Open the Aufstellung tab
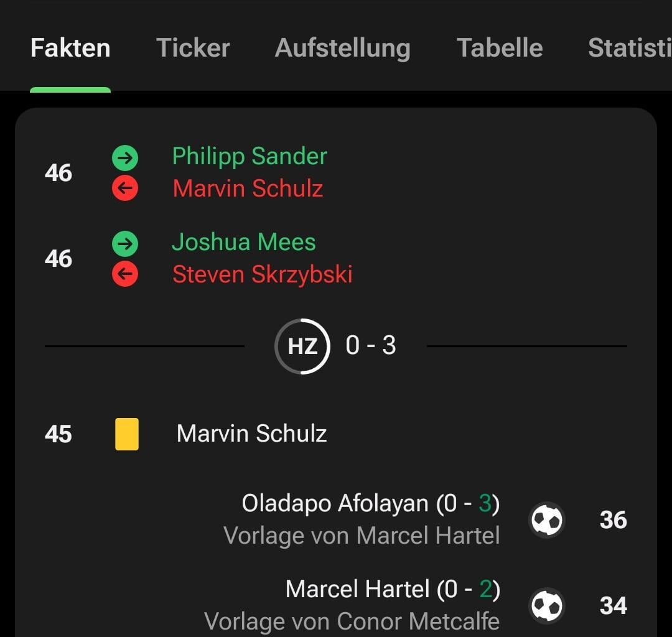This screenshot has width=672, height=637. tap(343, 48)
